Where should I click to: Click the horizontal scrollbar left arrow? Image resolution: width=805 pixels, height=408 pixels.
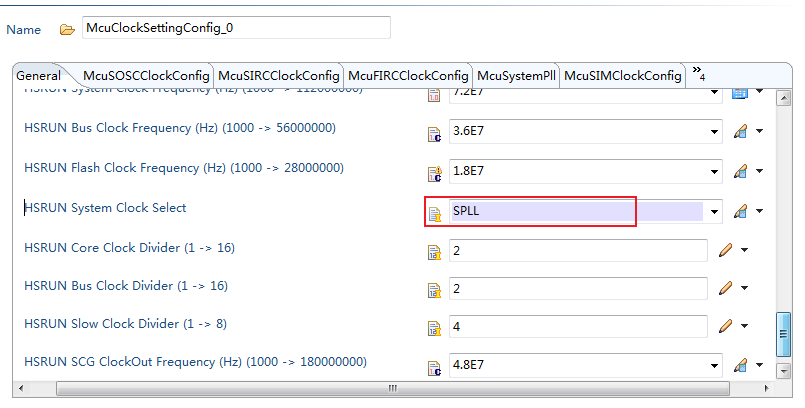click(21, 388)
